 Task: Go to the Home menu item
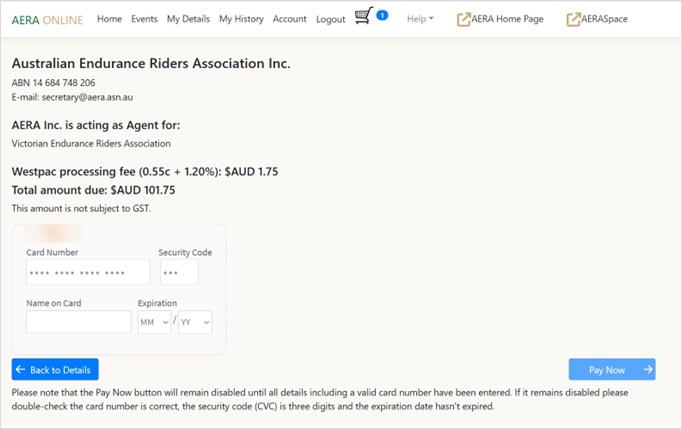click(109, 19)
